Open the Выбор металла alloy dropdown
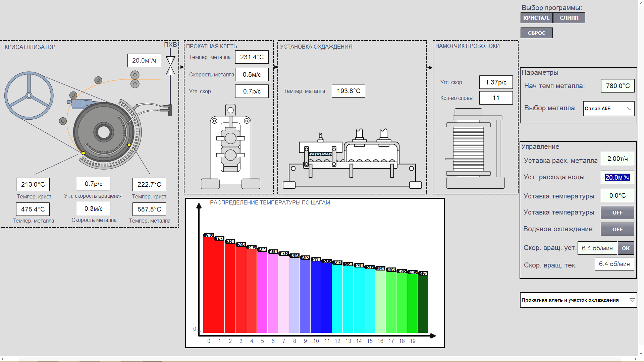Viewport: 644px width, 362px height. (608, 109)
